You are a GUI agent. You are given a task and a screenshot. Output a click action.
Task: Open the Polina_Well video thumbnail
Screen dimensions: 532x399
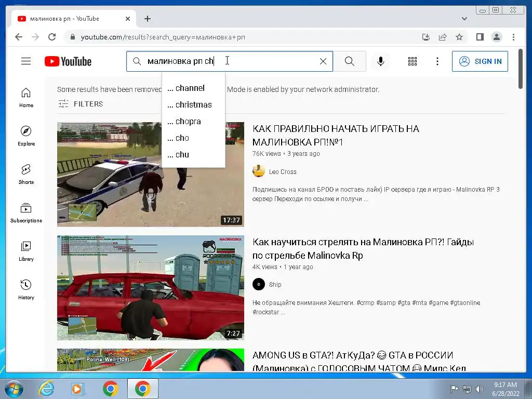[x=150, y=360]
